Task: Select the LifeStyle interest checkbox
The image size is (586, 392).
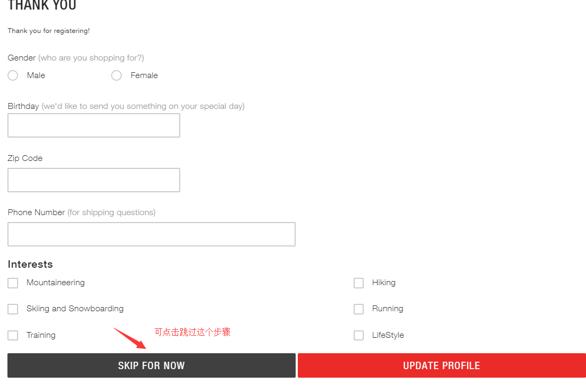Action: coord(358,335)
